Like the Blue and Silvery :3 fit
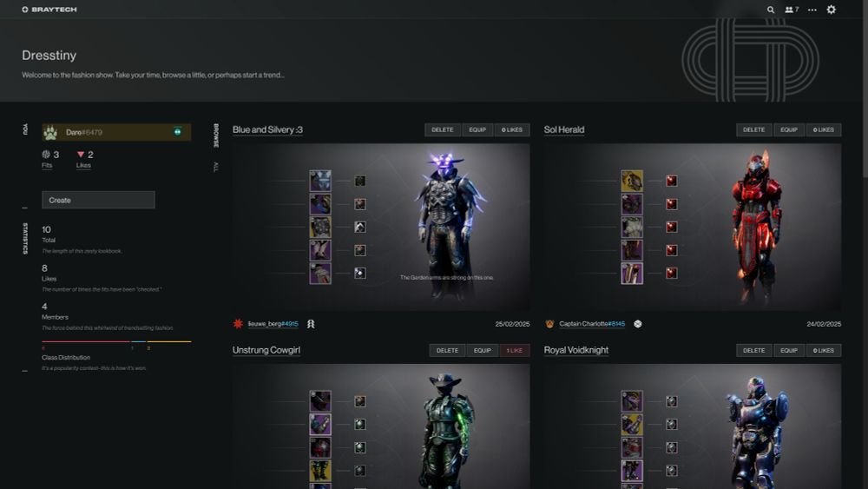The height and width of the screenshot is (489, 868). pyautogui.click(x=512, y=129)
